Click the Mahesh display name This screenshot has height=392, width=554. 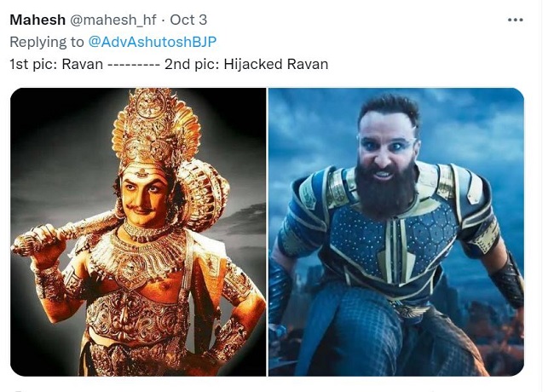click(38, 20)
